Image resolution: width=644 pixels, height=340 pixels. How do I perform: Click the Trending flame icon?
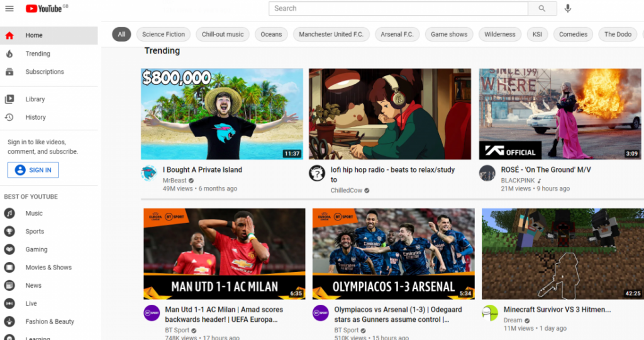click(9, 54)
